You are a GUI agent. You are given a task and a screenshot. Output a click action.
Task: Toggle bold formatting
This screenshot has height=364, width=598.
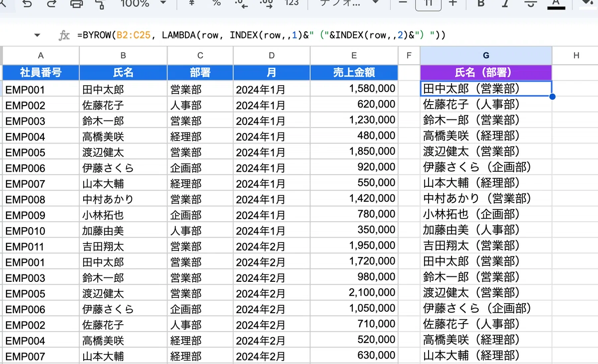[x=481, y=3]
